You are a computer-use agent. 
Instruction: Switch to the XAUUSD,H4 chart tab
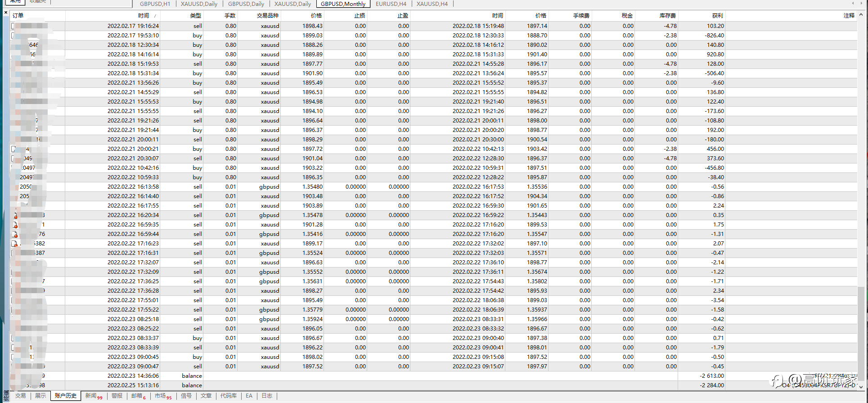pyautogui.click(x=432, y=4)
